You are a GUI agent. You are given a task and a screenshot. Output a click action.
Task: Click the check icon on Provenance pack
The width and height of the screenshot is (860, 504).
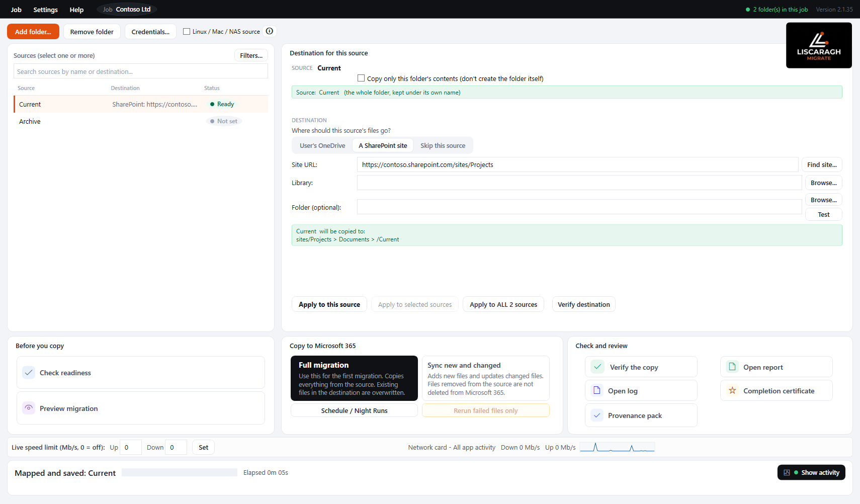(597, 415)
